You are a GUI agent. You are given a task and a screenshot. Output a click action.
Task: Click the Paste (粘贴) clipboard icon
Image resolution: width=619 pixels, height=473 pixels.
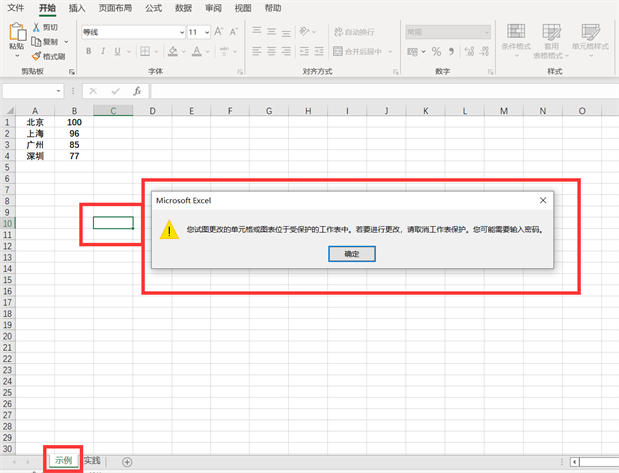click(x=16, y=36)
